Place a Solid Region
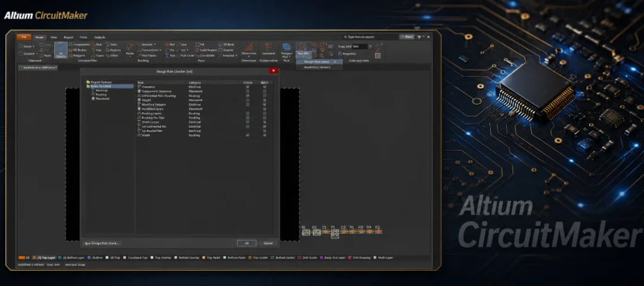The width and height of the screenshot is (644, 286). coord(206,49)
